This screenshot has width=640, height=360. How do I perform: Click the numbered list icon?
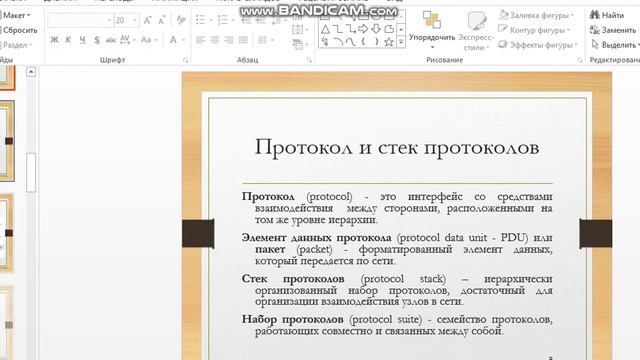point(222,20)
